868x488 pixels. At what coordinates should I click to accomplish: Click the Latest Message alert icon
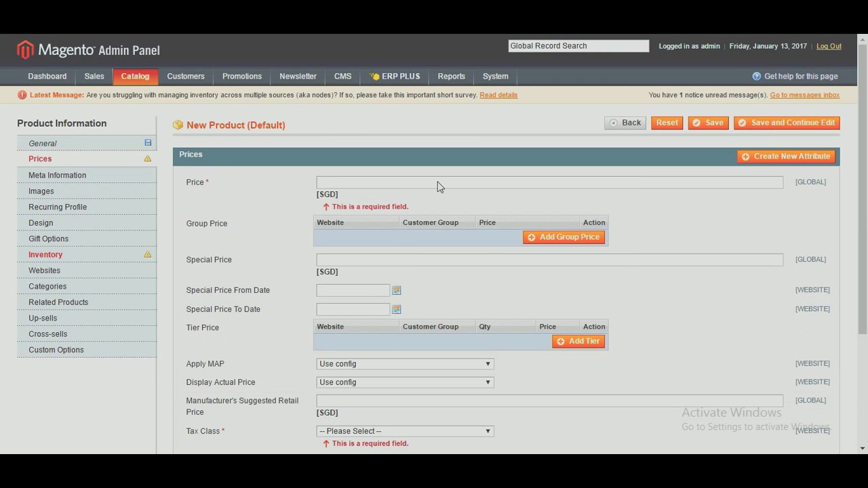click(x=22, y=95)
